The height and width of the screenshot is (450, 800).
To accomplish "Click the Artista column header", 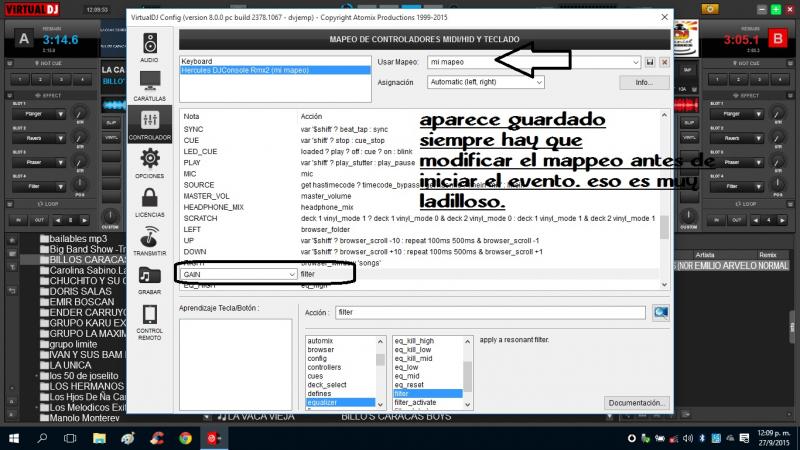I will (705, 255).
